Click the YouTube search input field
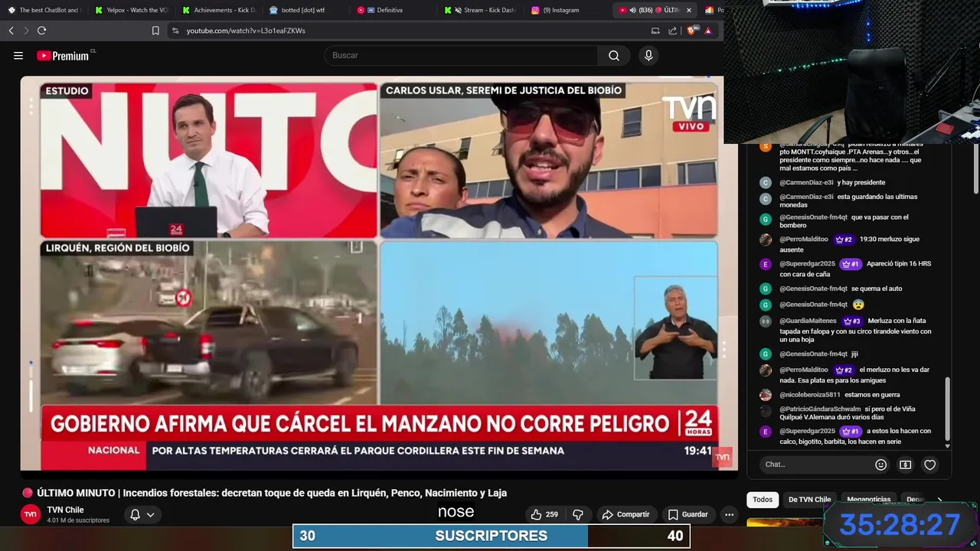 pos(462,55)
